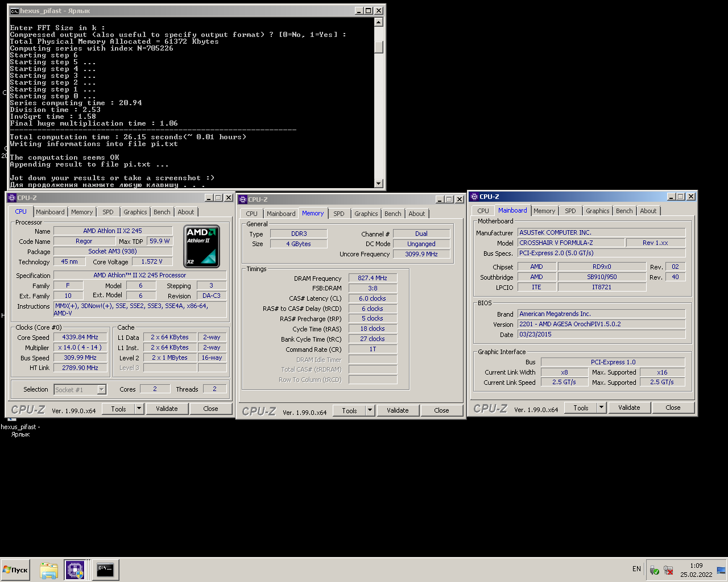728x582 pixels.
Task: Switch to Mainboard tab in CPU window
Action: click(x=50, y=212)
